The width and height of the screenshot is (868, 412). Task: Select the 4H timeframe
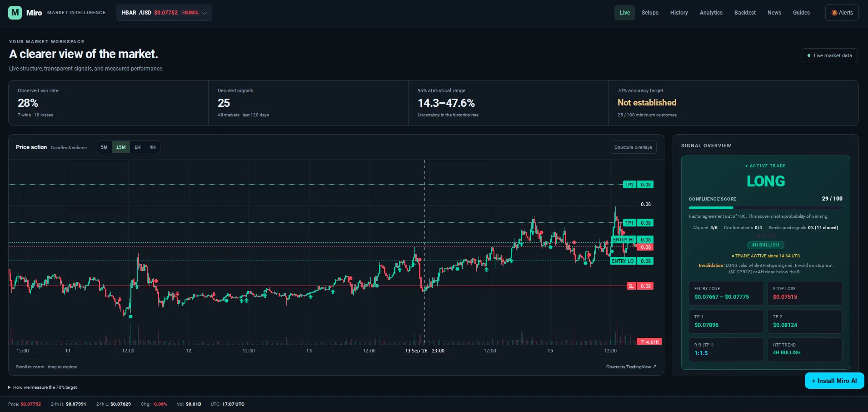(152, 147)
